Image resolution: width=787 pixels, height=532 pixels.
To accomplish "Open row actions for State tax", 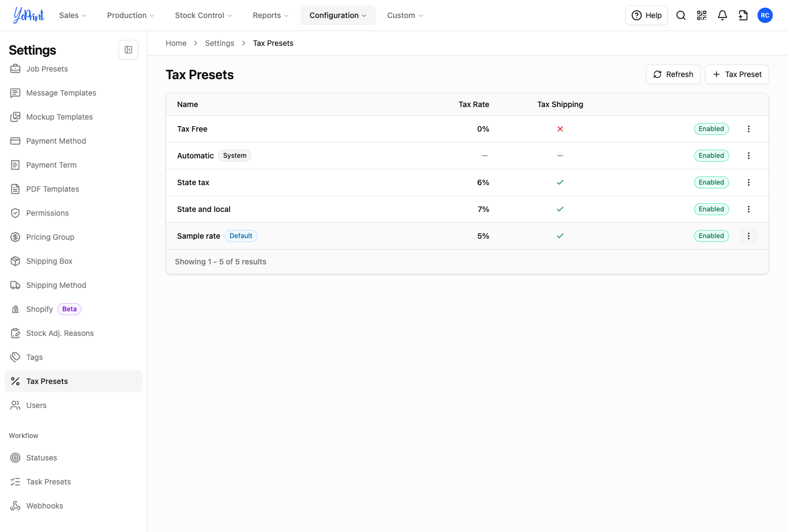I will [749, 182].
